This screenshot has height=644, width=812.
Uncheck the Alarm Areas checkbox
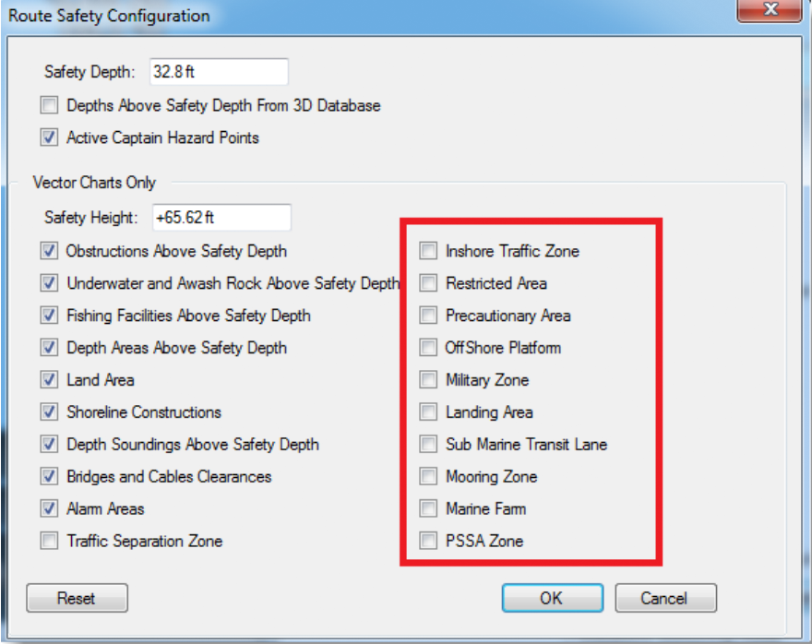click(x=49, y=508)
